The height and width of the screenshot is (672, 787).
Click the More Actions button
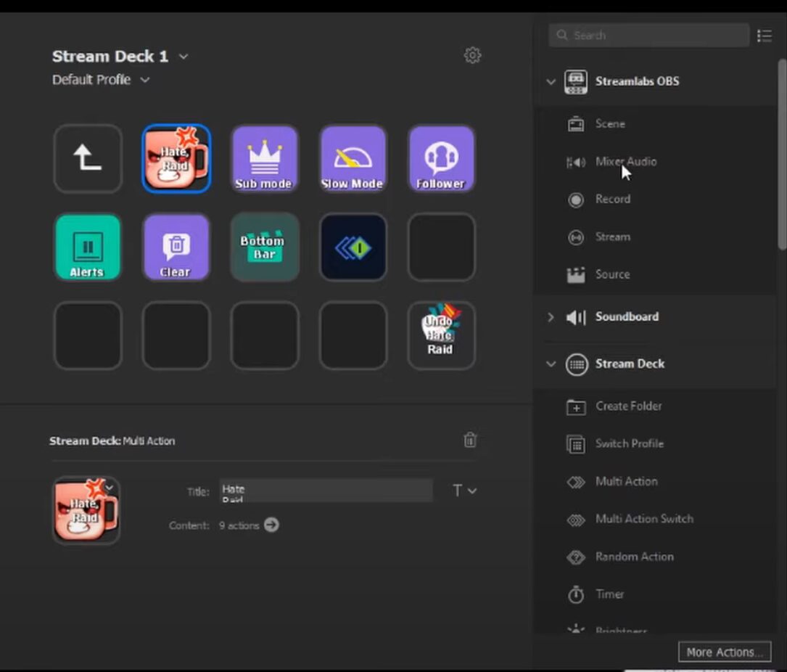tap(725, 652)
